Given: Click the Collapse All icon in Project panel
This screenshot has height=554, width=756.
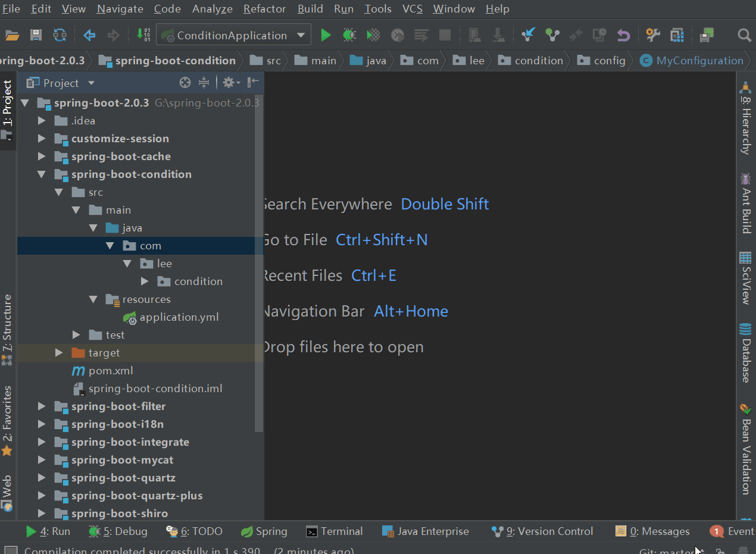Looking at the screenshot, I should [x=204, y=82].
